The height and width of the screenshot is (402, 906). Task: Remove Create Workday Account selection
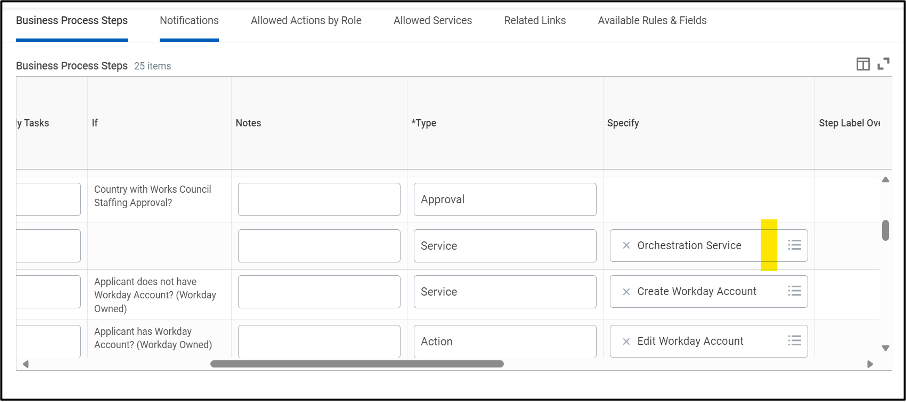(x=626, y=292)
